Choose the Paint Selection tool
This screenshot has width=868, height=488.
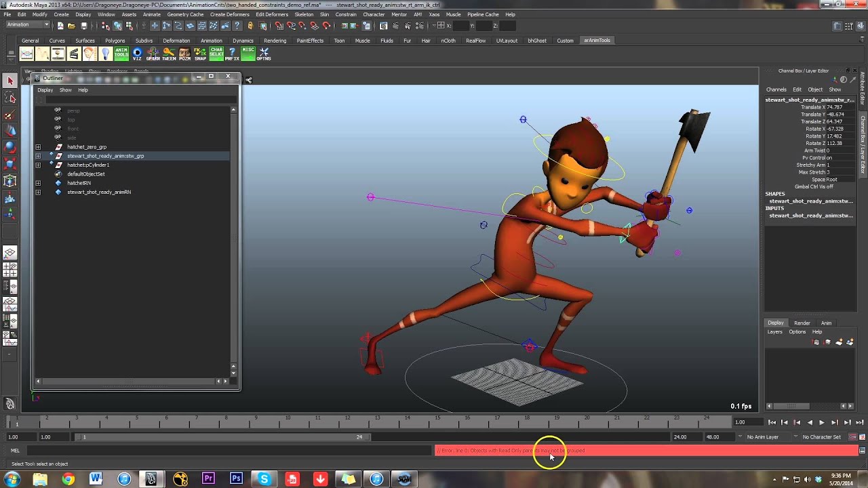coord(10,114)
